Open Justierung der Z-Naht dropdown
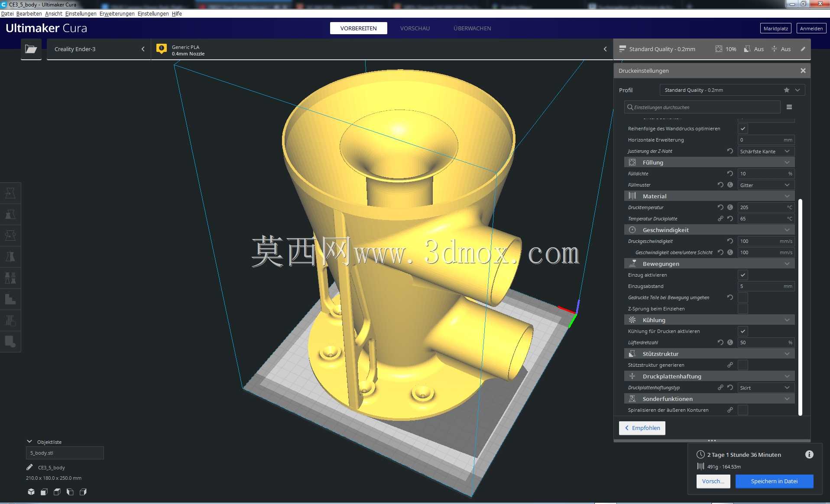 tap(766, 151)
